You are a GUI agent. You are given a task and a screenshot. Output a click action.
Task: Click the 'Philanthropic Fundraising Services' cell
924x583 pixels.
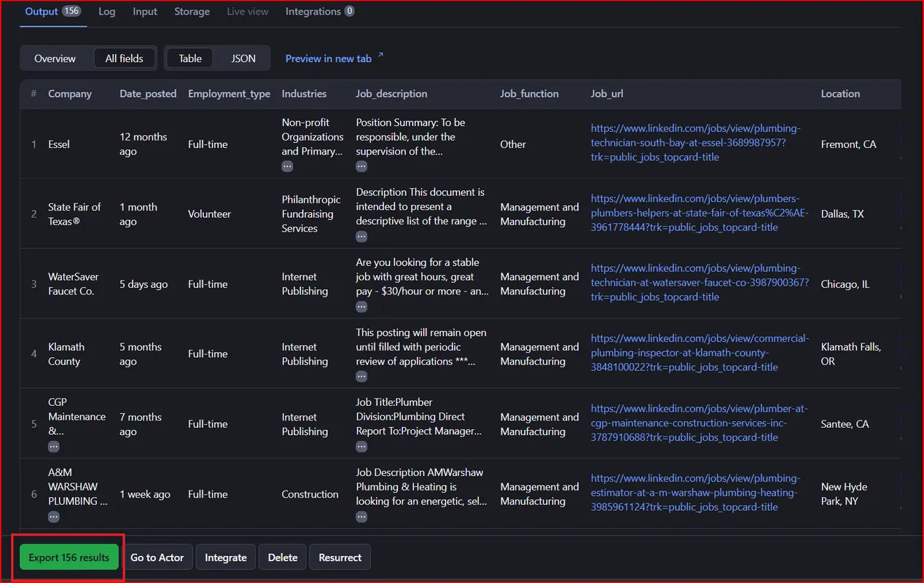311,214
